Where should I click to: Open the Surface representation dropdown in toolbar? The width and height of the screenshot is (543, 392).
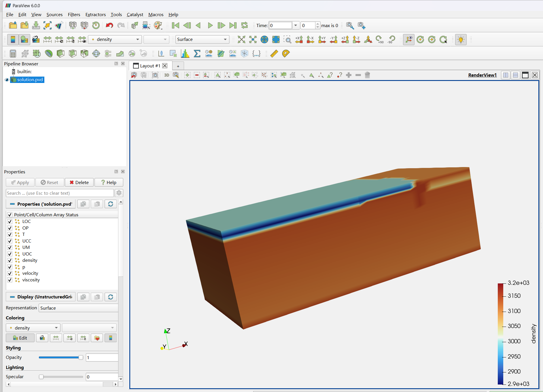202,39
